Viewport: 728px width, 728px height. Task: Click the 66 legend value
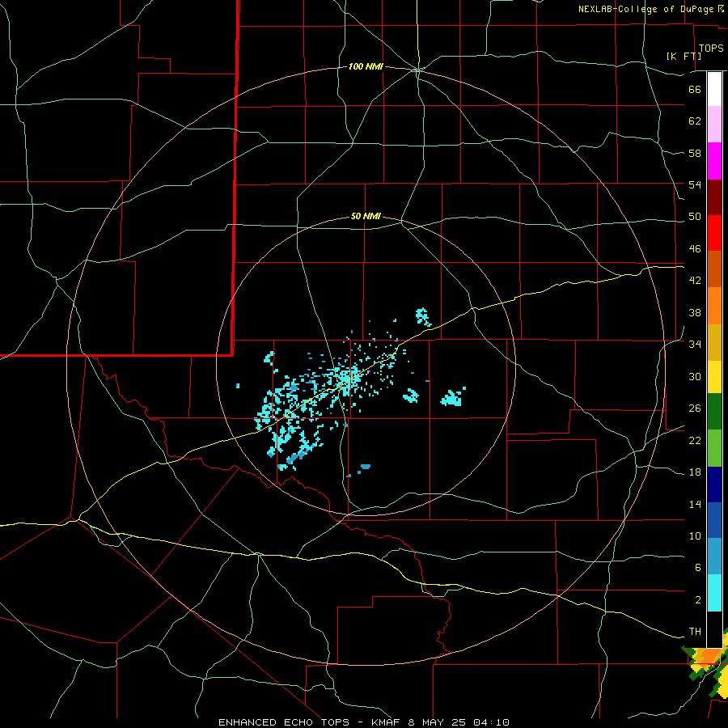coord(695,90)
